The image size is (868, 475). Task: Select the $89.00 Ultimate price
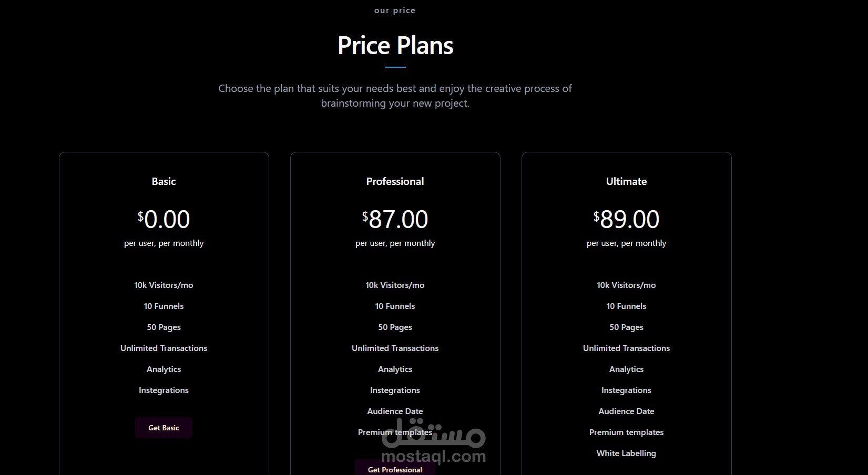[x=626, y=219]
